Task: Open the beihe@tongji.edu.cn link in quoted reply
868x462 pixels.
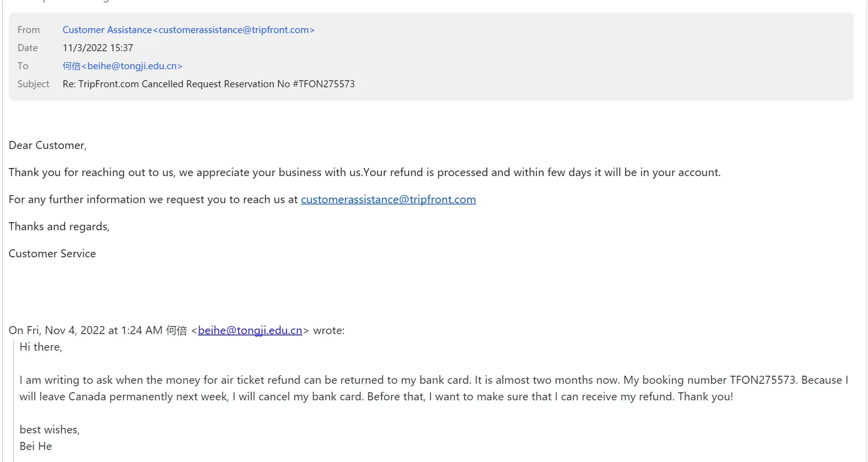Action: pyautogui.click(x=250, y=331)
